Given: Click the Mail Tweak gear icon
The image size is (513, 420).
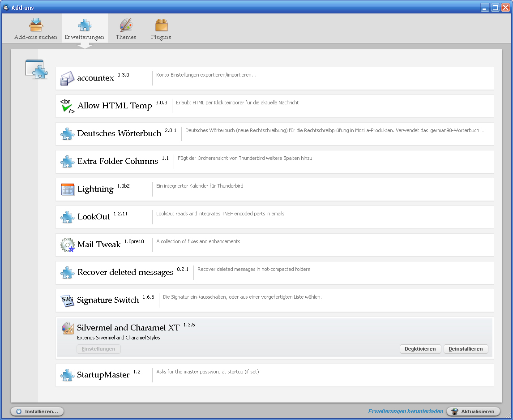Looking at the screenshot, I should point(67,245).
